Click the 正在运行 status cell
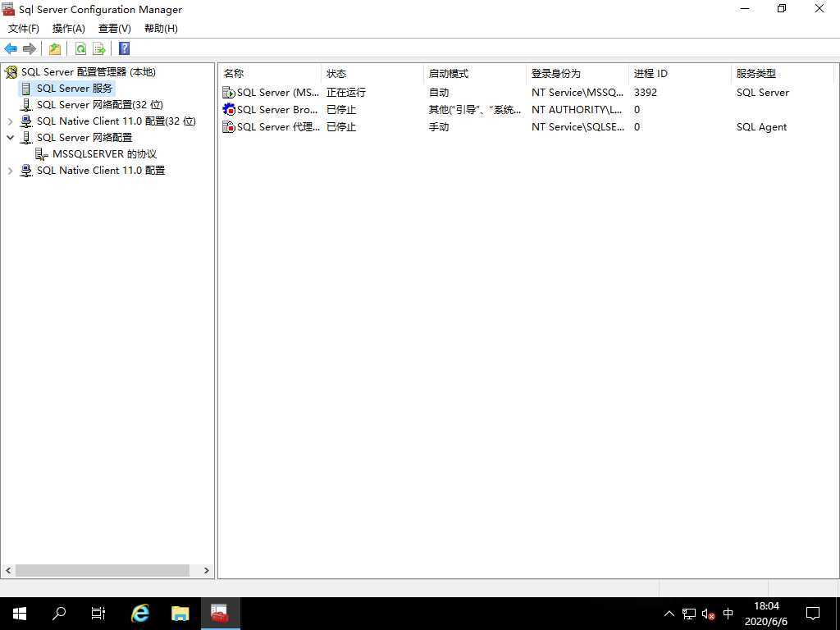Image resolution: width=840 pixels, height=630 pixels. [x=346, y=93]
